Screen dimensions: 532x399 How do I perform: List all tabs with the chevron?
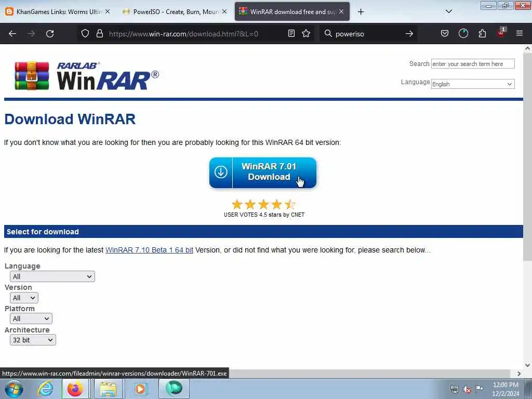point(448,11)
